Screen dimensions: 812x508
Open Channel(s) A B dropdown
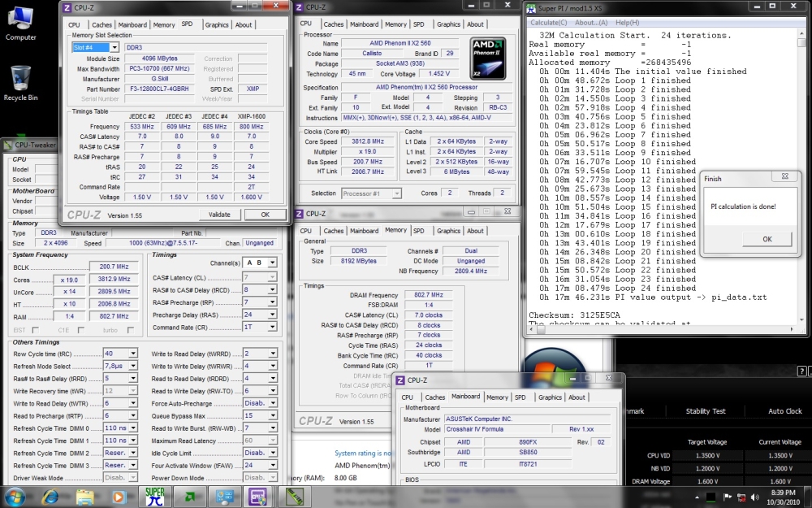tap(272, 263)
